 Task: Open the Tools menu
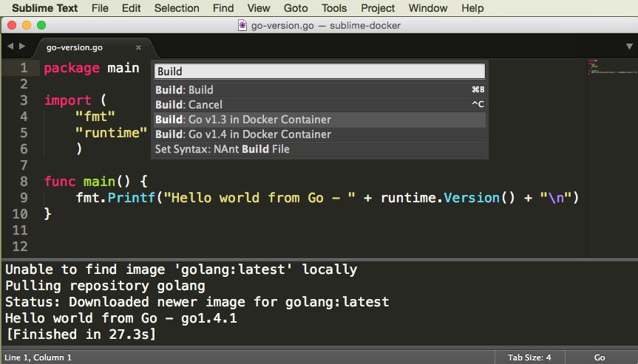[334, 8]
